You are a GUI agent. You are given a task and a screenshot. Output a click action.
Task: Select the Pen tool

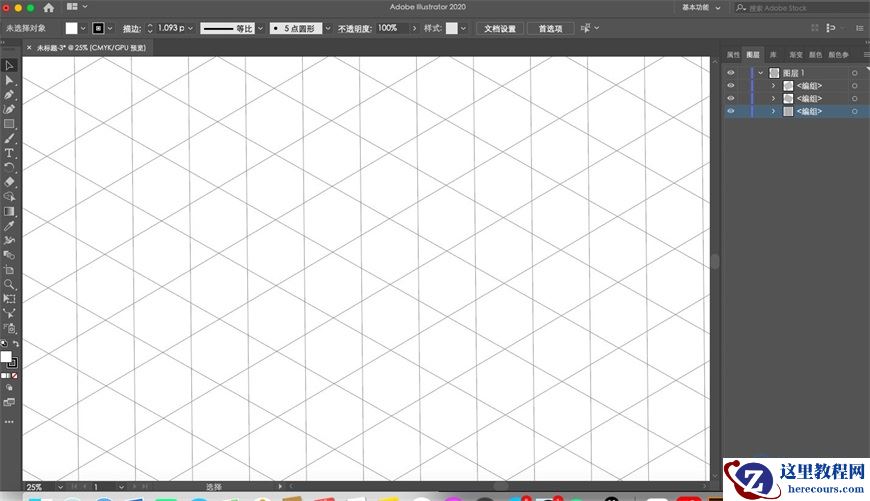(9, 95)
